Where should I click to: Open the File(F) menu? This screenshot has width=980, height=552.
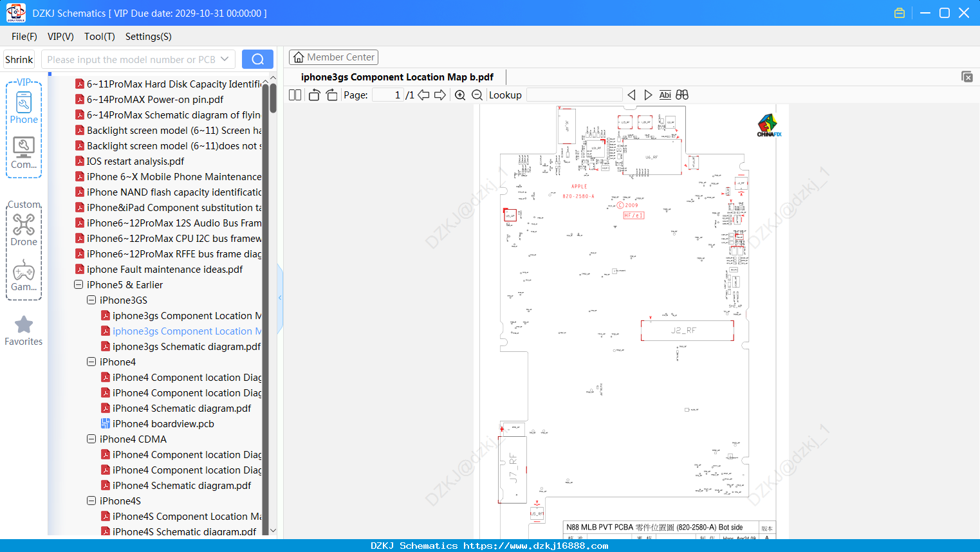[x=24, y=37]
